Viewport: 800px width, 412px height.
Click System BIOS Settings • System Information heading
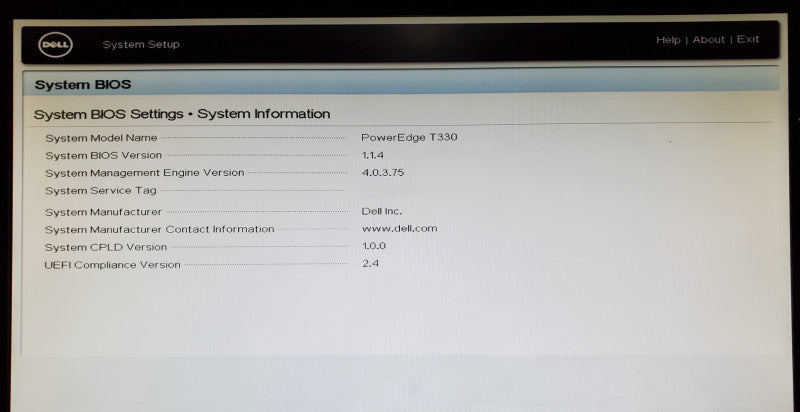(182, 114)
